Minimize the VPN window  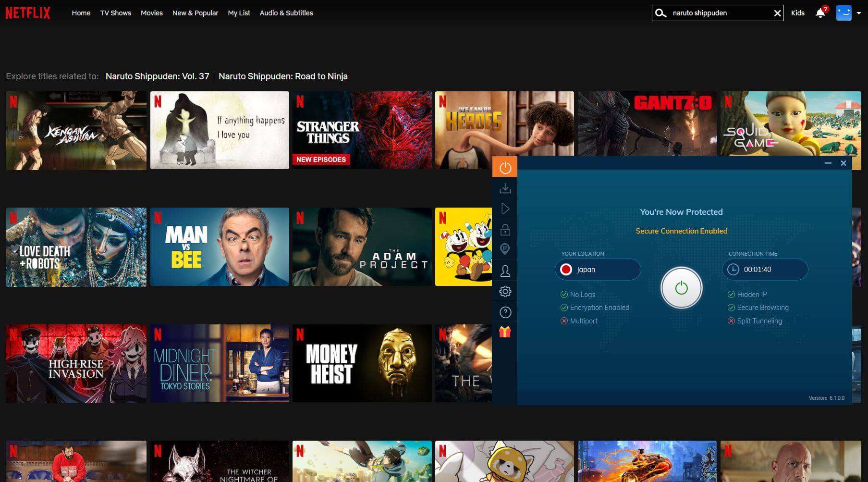[828, 163]
